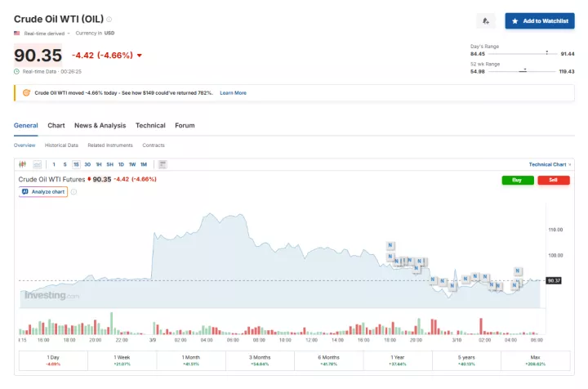Click the Add to Watchlist button

coord(539,20)
